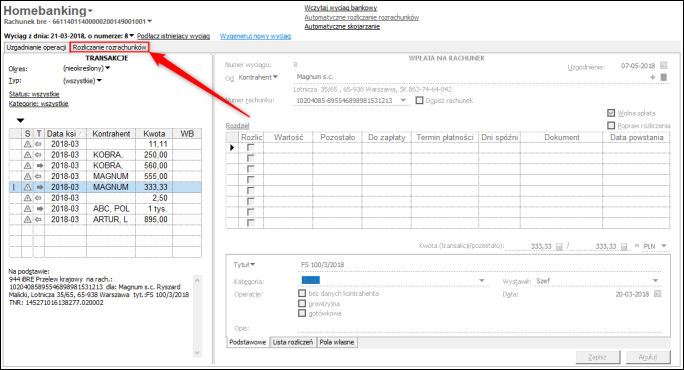Image resolution: width=684 pixels, height=370 pixels.
Task: Open the PLN currency dropdown
Action: click(663, 246)
